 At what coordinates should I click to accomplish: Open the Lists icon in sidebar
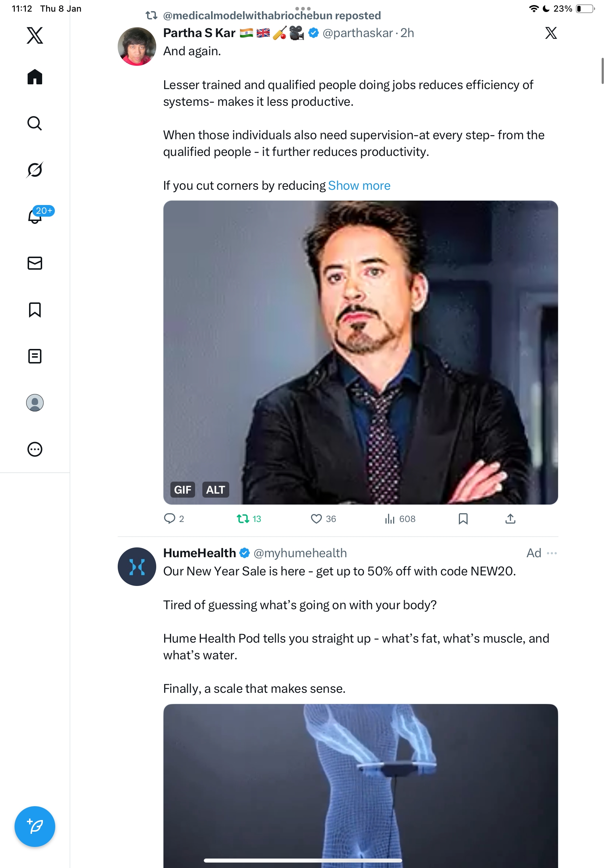pyautogui.click(x=35, y=356)
